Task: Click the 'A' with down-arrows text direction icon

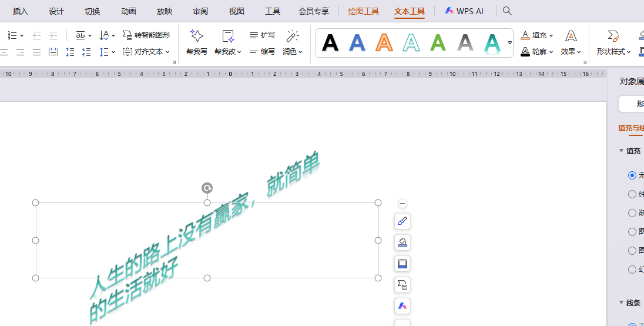Action: point(104,35)
